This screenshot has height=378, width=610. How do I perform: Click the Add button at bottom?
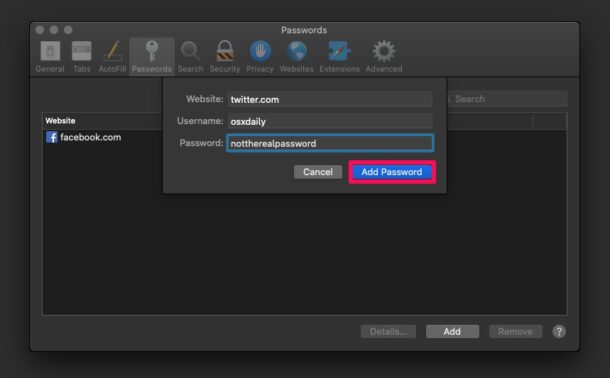tap(452, 332)
